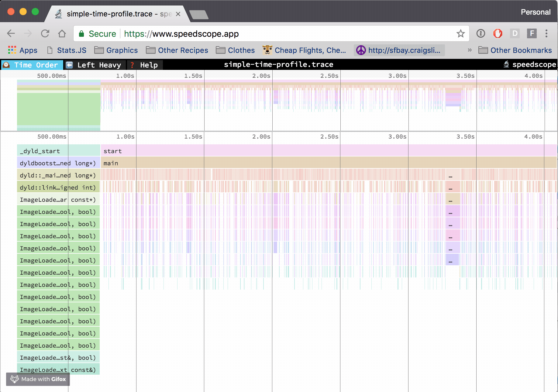Image resolution: width=558 pixels, height=392 pixels.
Task: Click the speedscope microscope logo
Action: point(506,64)
